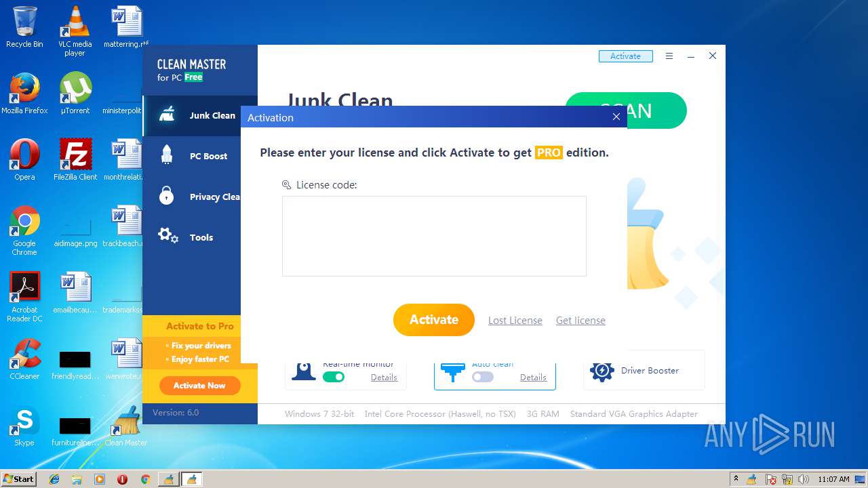Open Tools gears icon

(x=167, y=237)
